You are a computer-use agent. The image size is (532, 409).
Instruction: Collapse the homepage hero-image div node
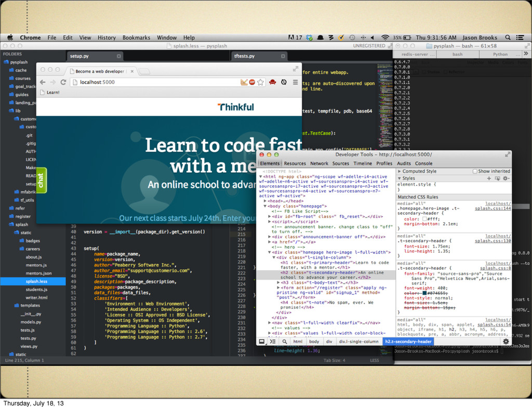click(270, 252)
